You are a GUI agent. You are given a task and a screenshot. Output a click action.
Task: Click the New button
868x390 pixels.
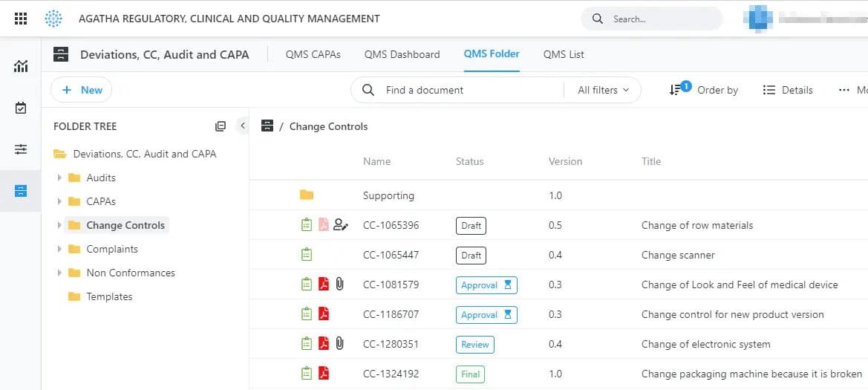(x=82, y=90)
